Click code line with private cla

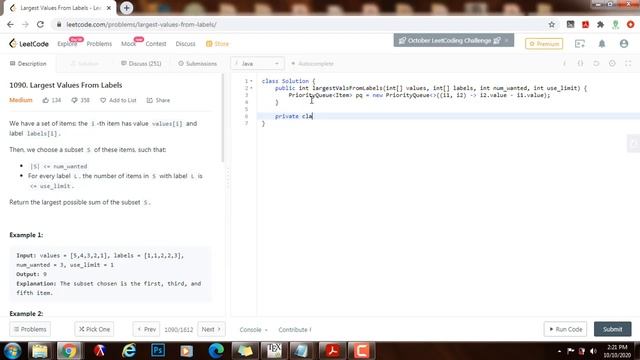coord(448,116)
